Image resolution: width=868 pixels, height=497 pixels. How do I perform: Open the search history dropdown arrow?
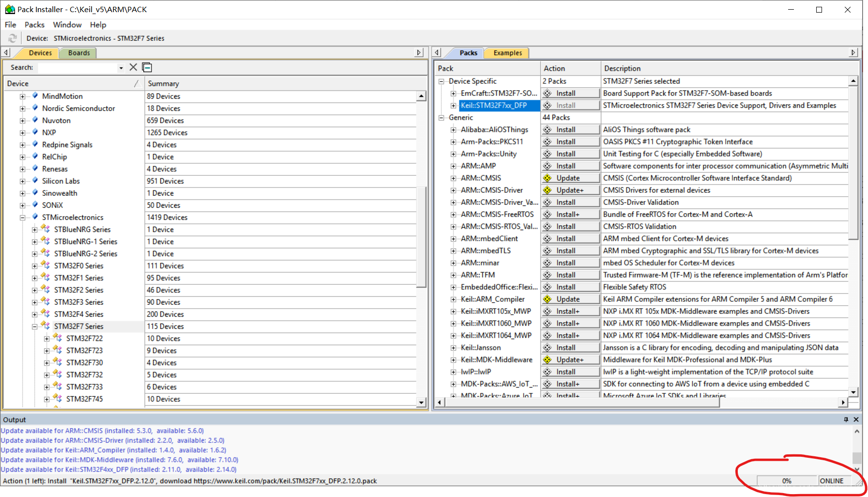121,68
